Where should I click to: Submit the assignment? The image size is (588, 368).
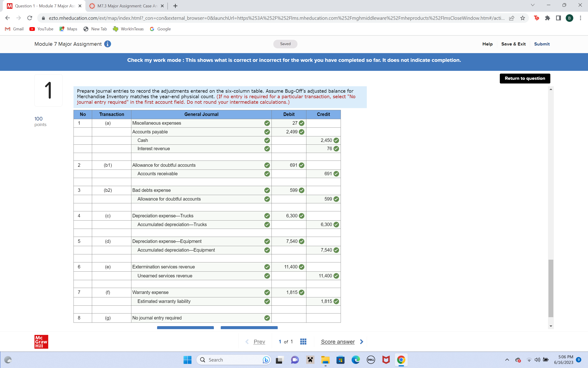(542, 44)
